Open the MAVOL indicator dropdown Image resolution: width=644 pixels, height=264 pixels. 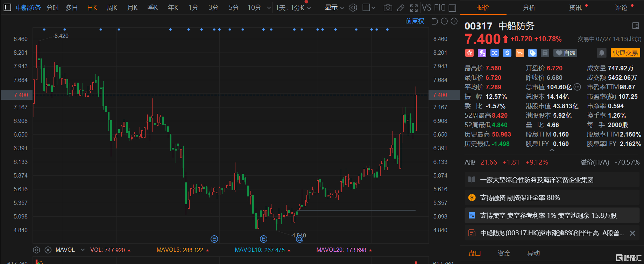tap(83, 250)
